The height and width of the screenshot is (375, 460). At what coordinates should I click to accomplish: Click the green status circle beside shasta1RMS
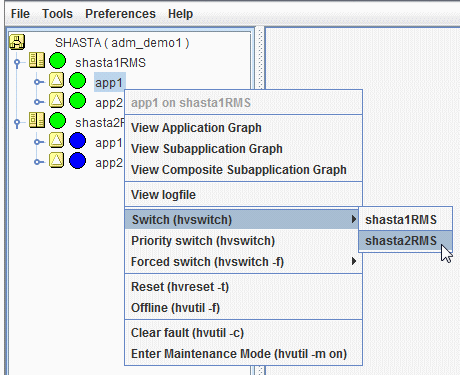pyautogui.click(x=57, y=61)
